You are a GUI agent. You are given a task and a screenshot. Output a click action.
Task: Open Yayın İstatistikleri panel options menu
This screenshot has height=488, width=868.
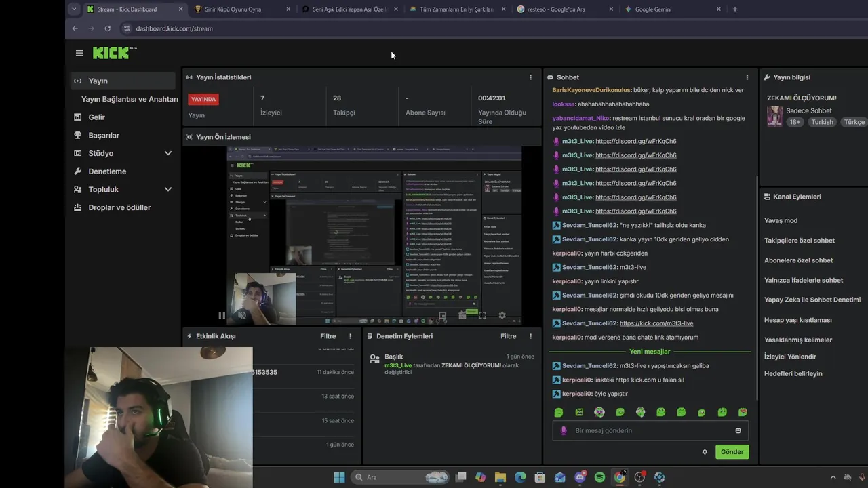tap(530, 77)
